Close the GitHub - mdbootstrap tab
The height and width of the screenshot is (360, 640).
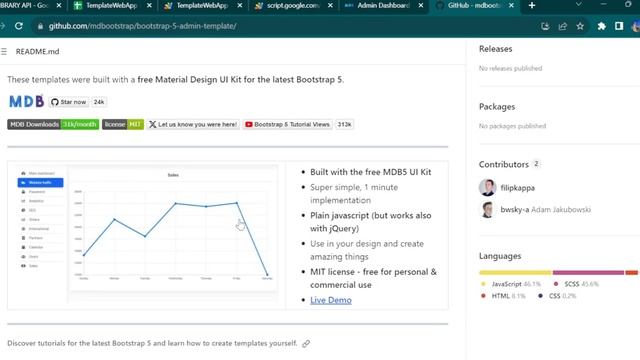pyautogui.click(x=511, y=5)
